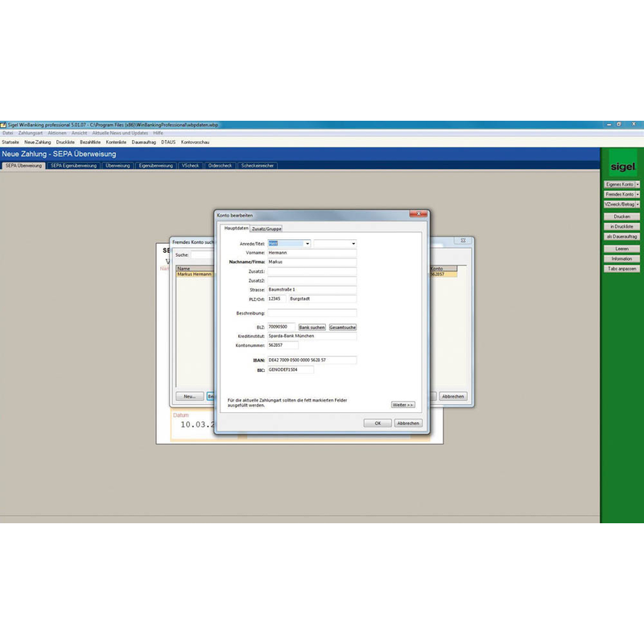644x644 pixels.
Task: Close the Konto bearbeiten dialog
Action: [418, 215]
